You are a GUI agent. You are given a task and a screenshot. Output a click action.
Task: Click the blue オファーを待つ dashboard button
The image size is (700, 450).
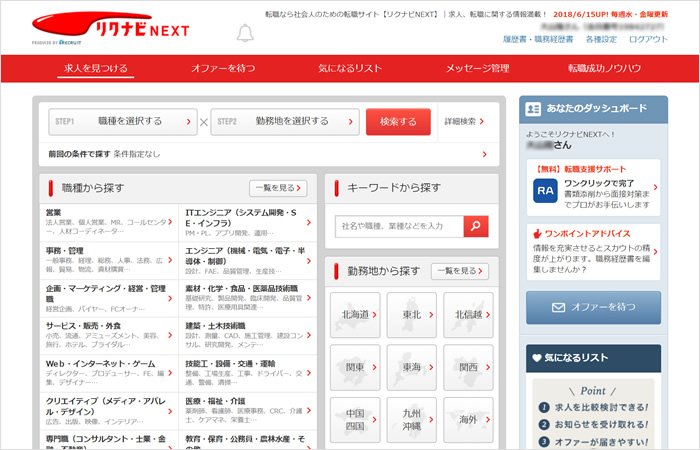coord(593,308)
